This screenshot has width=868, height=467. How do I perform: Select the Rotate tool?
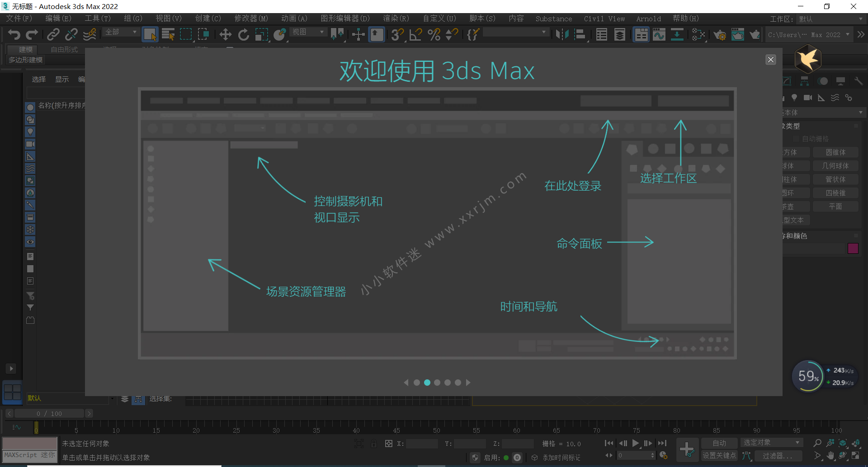pos(243,34)
